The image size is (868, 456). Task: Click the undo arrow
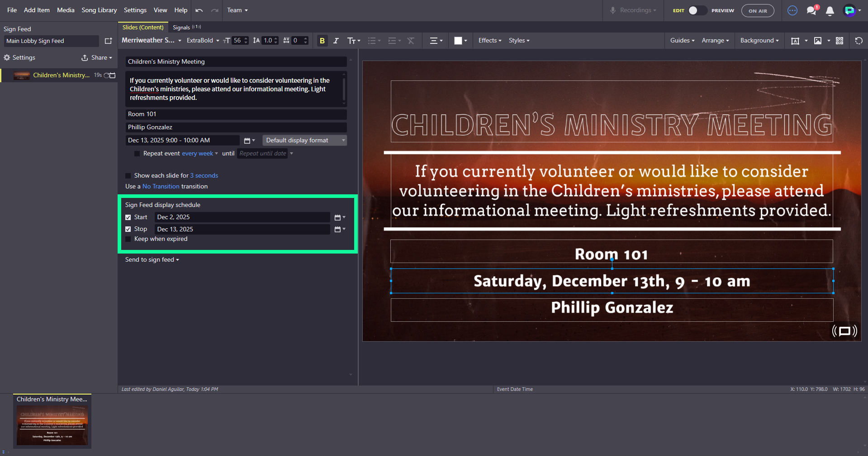point(199,10)
